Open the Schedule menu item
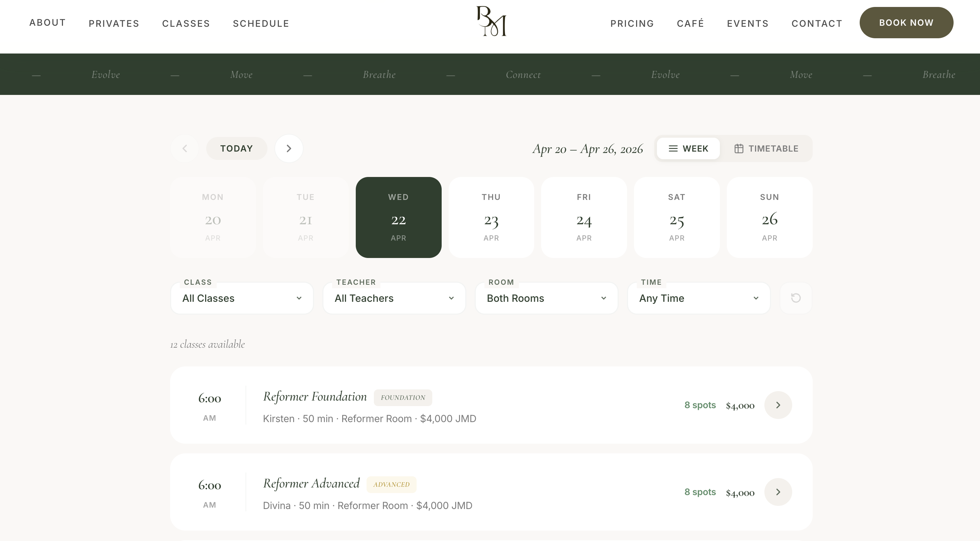Screen dimensions: 980x541 click(x=261, y=24)
